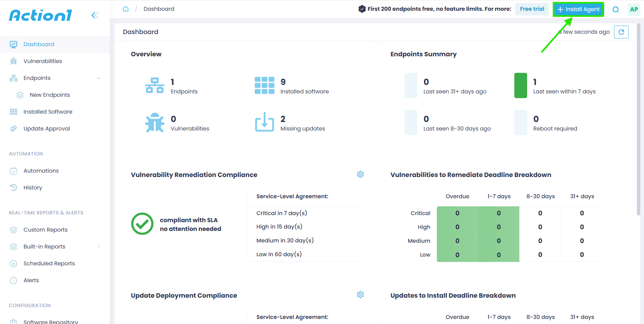
Task: Go to Installed Software page
Action: 48,112
